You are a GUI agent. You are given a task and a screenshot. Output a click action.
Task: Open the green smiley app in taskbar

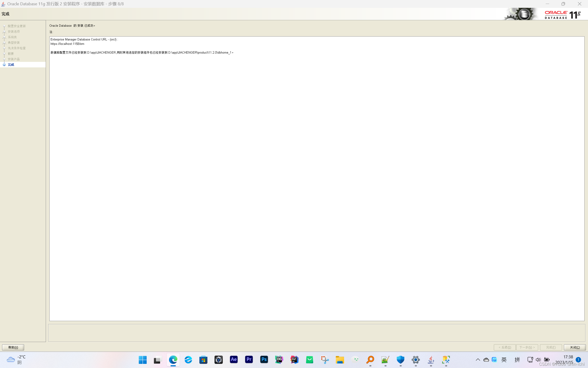coord(310,359)
